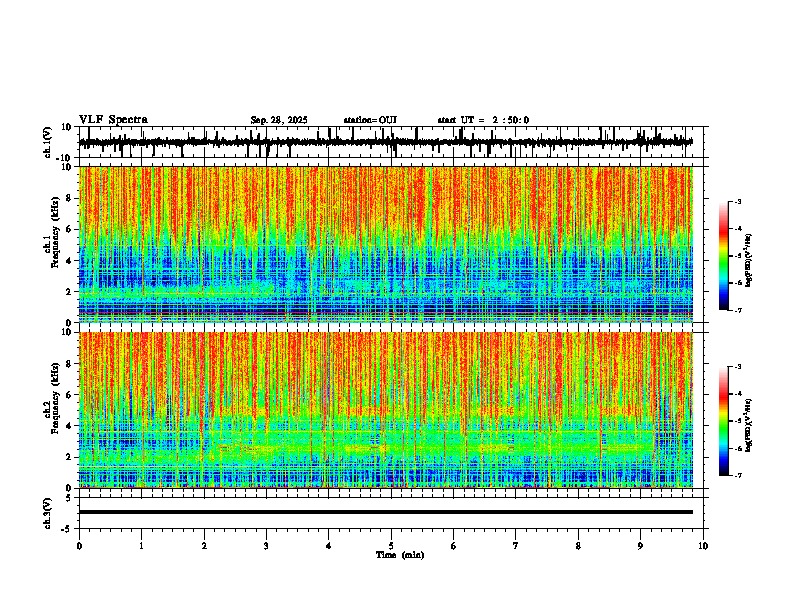Click inside the ch.2 spectrogram panel
The image size is (792, 612).
[386, 410]
